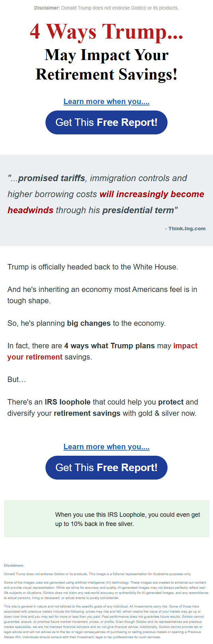Click the red "4 Ways Trump..." headline

(x=106, y=32)
